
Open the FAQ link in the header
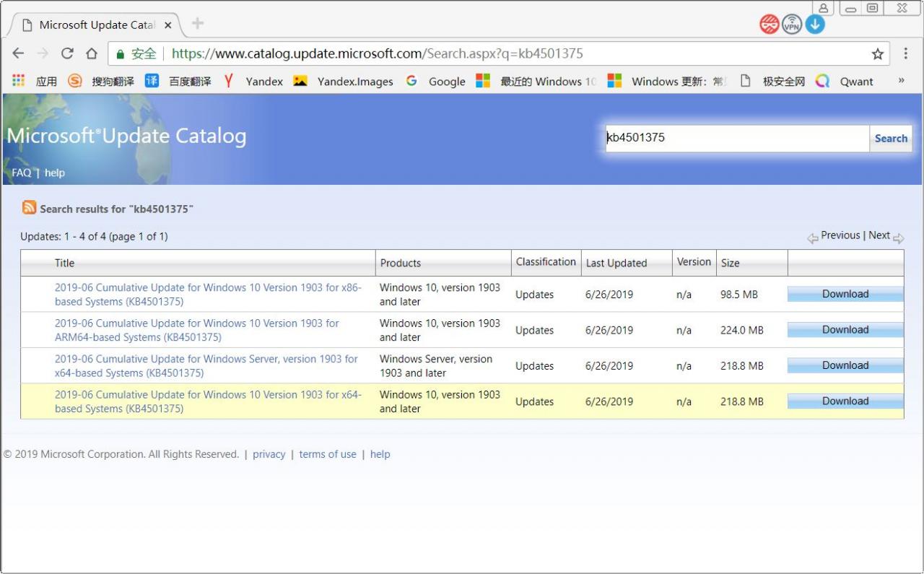click(22, 173)
